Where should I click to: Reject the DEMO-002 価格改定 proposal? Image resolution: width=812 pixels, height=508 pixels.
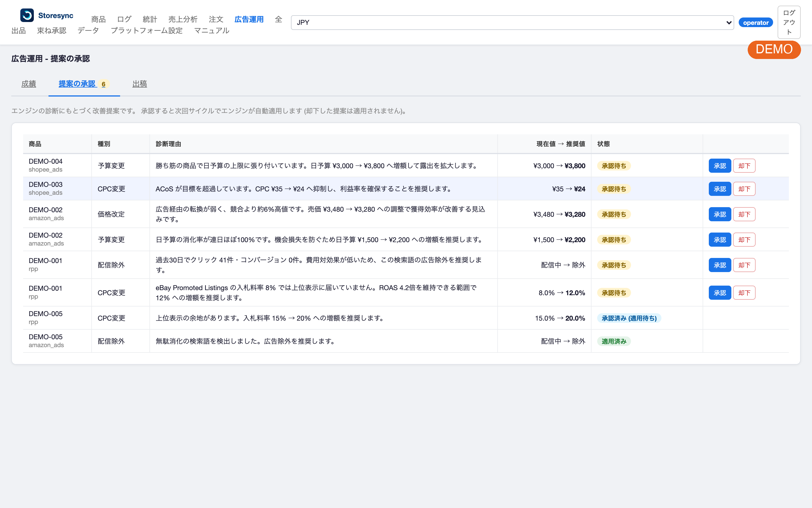click(x=744, y=214)
